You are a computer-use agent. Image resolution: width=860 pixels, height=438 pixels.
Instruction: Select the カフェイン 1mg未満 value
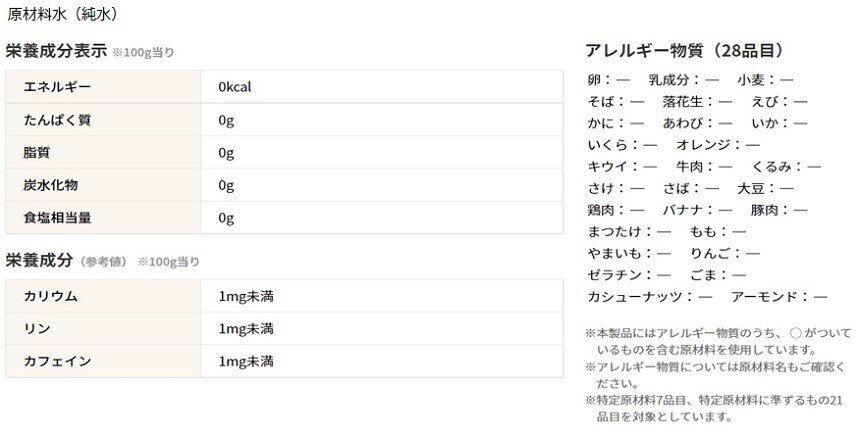(246, 361)
